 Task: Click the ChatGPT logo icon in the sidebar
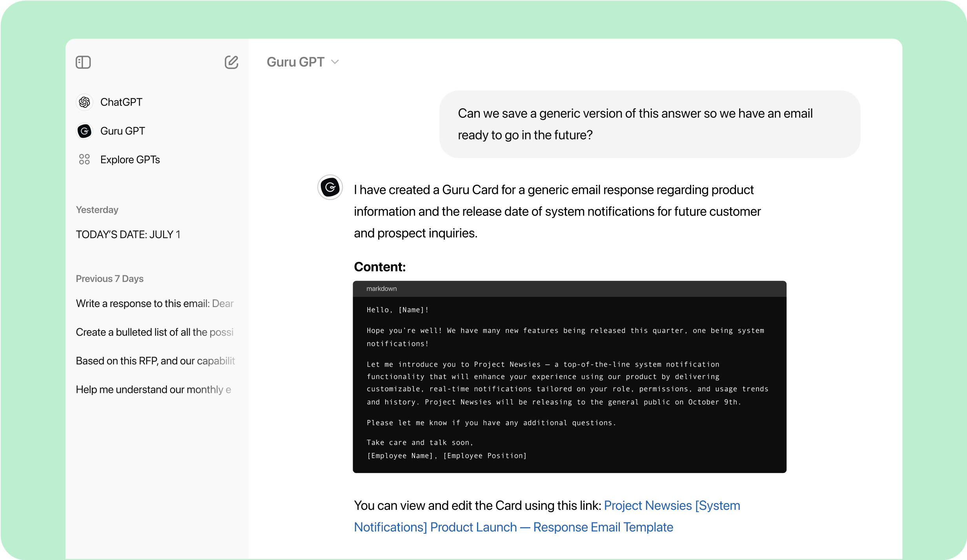84,102
